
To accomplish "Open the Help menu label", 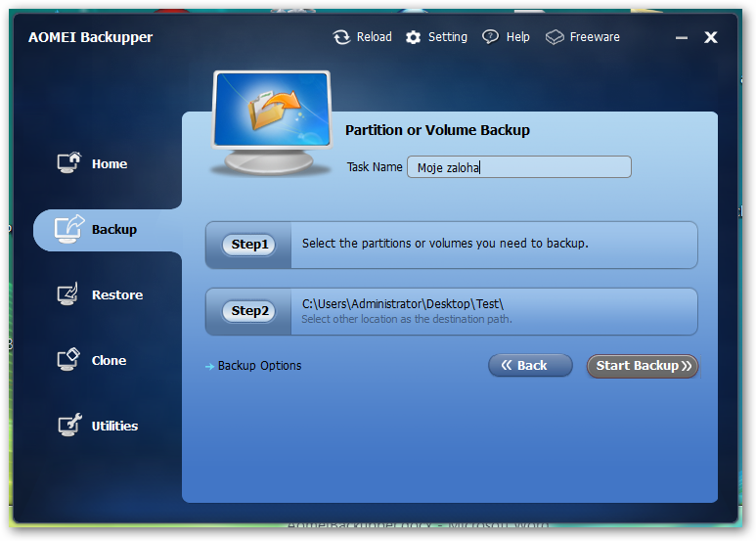I will pos(517,37).
